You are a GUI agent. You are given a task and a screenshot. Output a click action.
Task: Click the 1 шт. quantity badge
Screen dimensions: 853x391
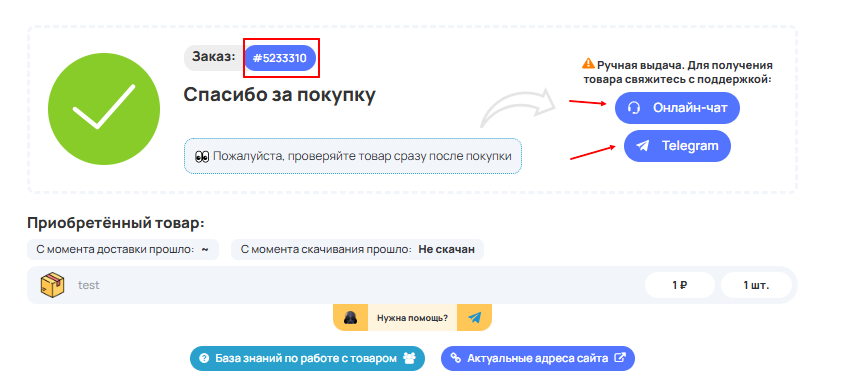(756, 285)
